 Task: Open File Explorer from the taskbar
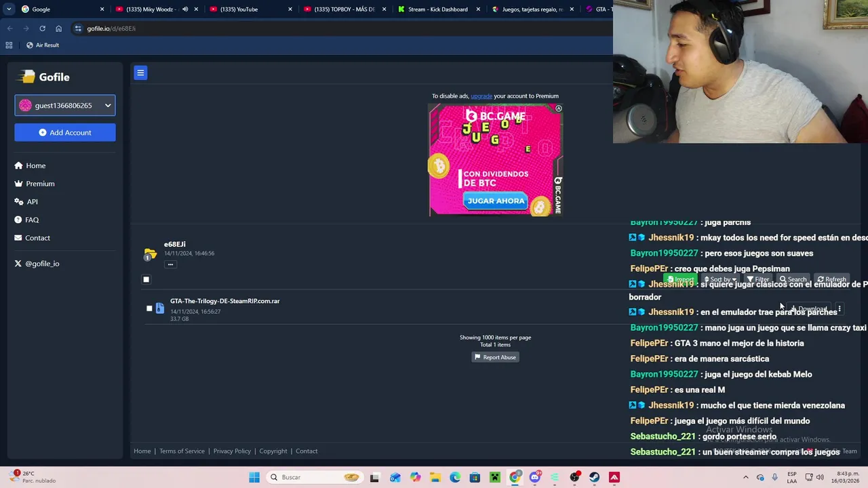(x=435, y=477)
